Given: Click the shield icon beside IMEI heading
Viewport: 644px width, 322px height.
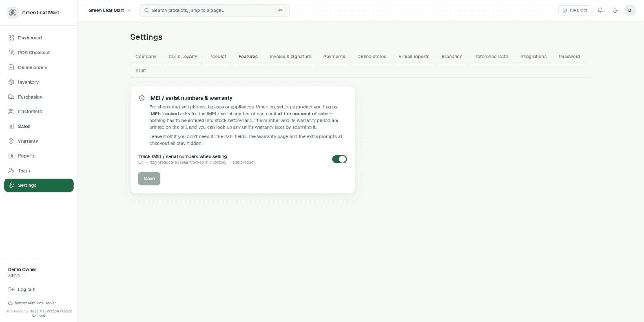Looking at the screenshot, I should (x=142, y=98).
